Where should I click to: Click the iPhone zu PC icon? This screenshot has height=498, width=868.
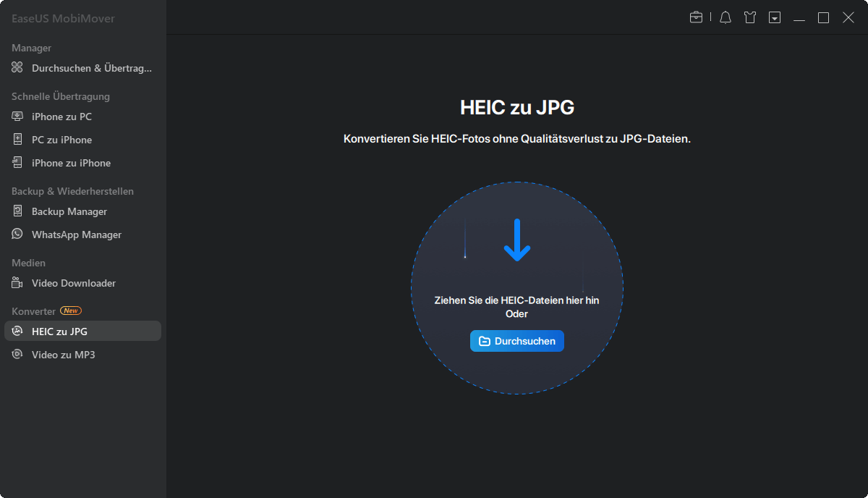[17, 117]
